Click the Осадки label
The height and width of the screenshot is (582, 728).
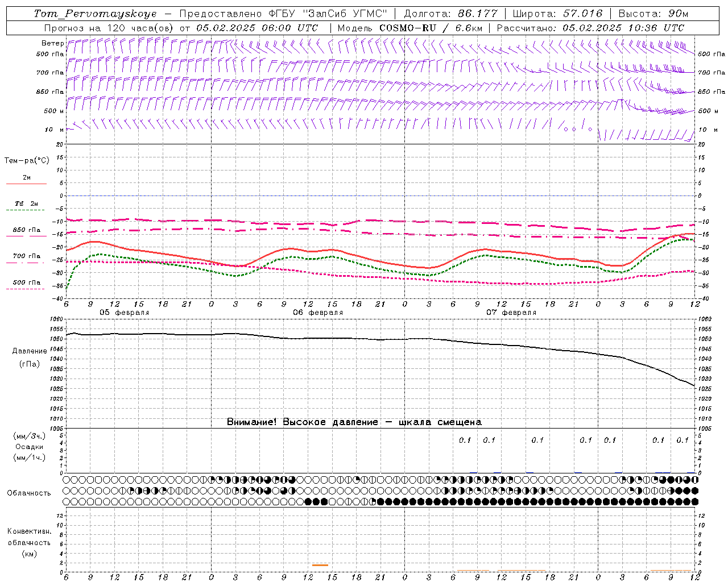click(29, 447)
